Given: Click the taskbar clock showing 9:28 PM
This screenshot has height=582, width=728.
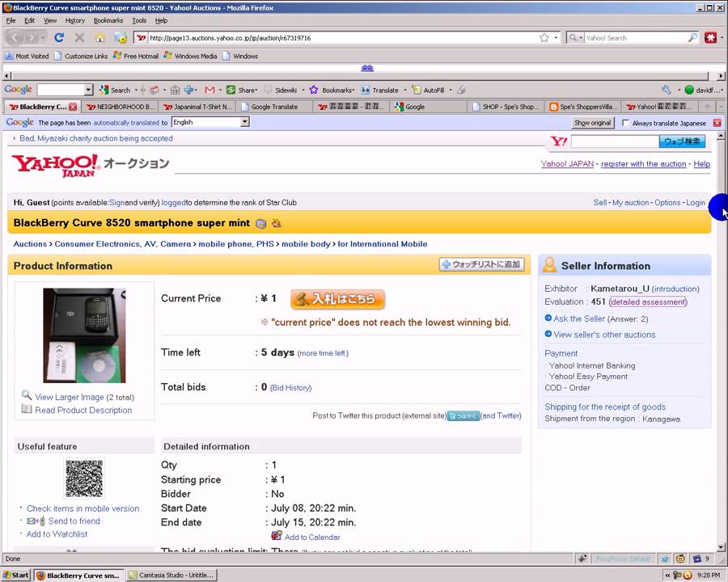Looking at the screenshot, I should tap(709, 575).
